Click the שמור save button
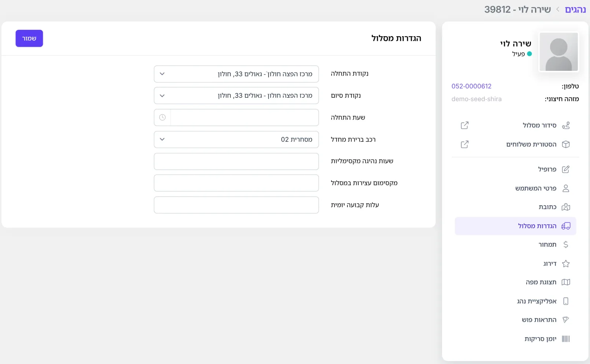This screenshot has height=364, width=590. pos(29,38)
